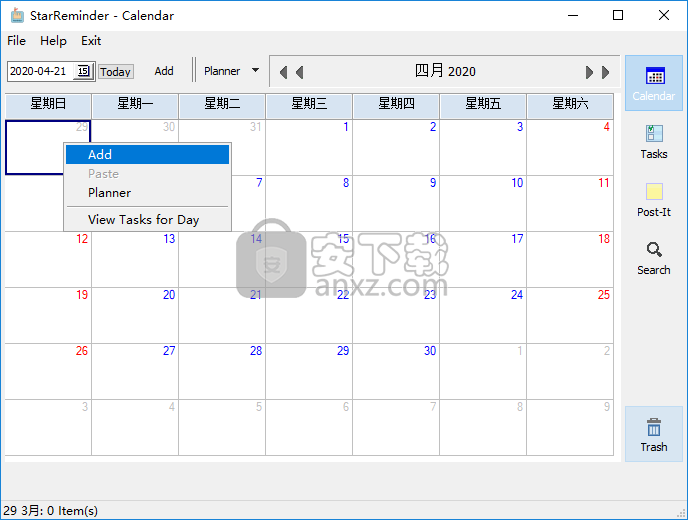Select April 28 cell
The image size is (688, 520).
pos(222,372)
